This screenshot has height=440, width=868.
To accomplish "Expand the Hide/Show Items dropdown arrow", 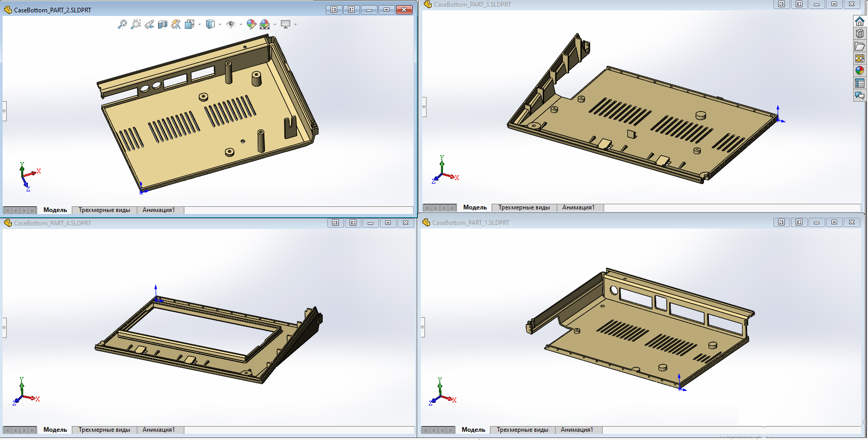I will pyautogui.click(x=241, y=24).
